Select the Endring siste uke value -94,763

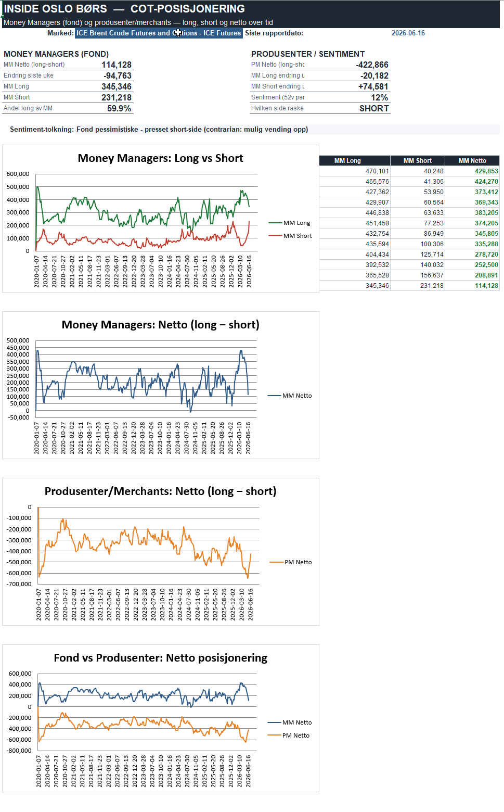[x=118, y=75]
